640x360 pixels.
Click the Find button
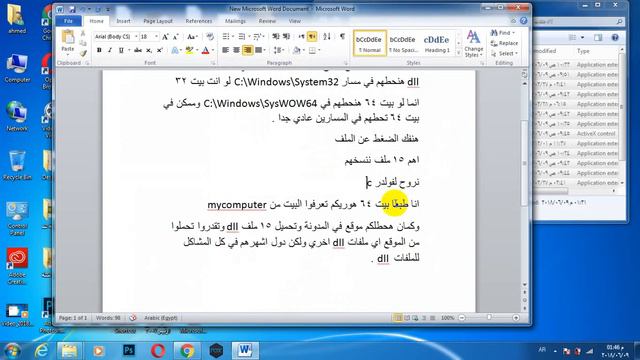(x=502, y=33)
